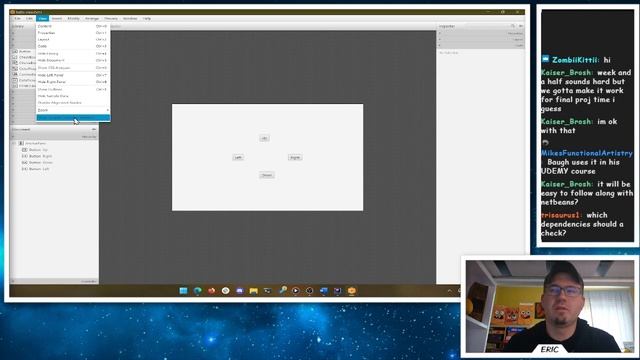Click the icon beside Button Right in Hierarchy
The height and width of the screenshot is (360, 640).
click(x=24, y=156)
